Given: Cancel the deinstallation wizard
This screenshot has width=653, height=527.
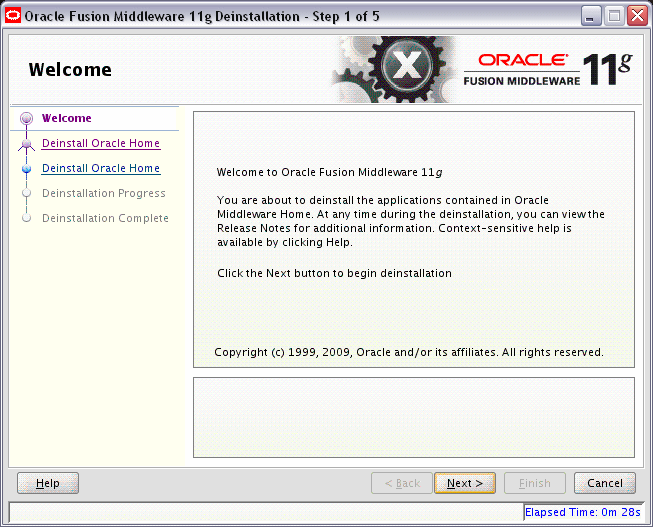Looking at the screenshot, I should (x=605, y=483).
